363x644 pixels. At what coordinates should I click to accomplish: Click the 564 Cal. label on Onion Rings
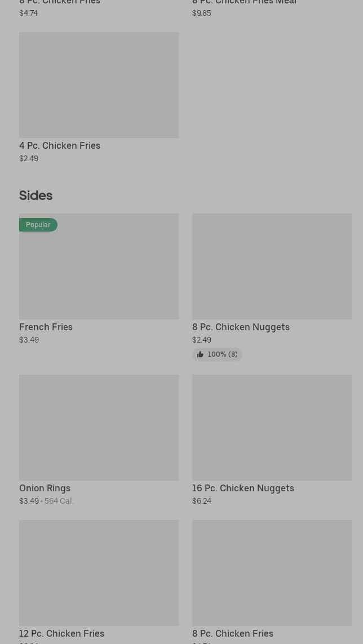tap(59, 501)
